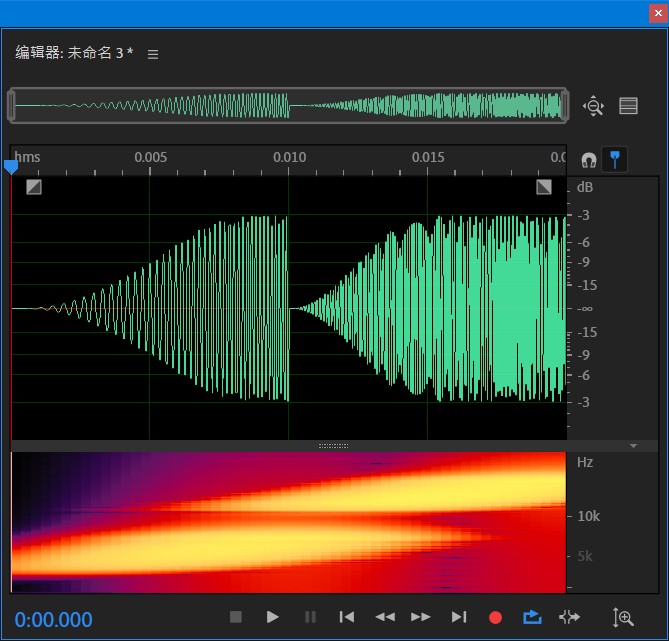Image resolution: width=669 pixels, height=641 pixels.
Task: Open the navigator display options list icon
Action: point(628,106)
